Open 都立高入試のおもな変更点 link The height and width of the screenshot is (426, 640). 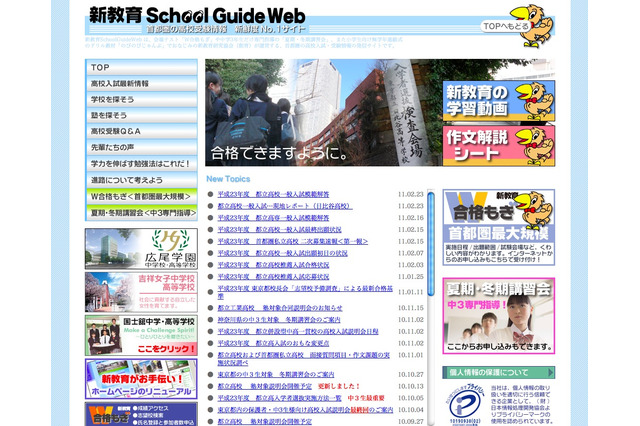273,344
